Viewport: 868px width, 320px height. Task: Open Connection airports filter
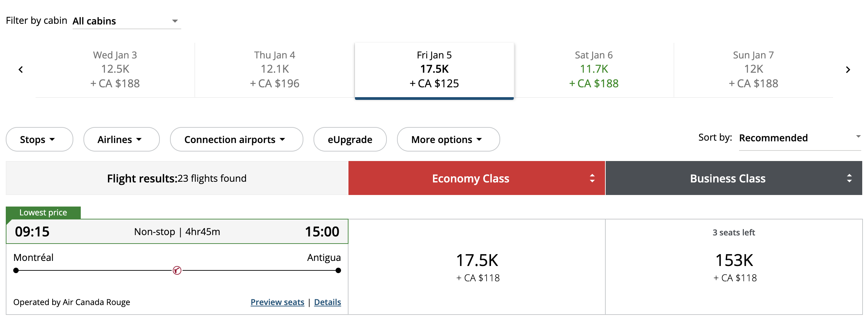pyautogui.click(x=237, y=139)
